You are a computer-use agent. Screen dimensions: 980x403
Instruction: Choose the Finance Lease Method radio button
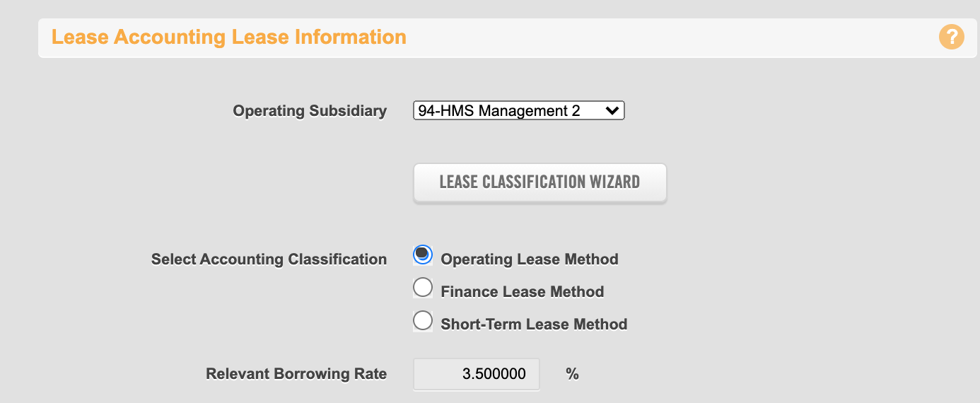pos(422,288)
